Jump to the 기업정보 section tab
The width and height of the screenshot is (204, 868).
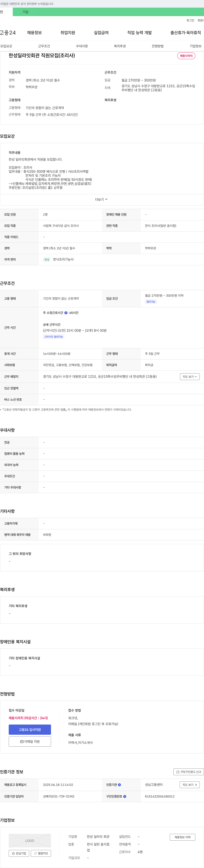195,46
